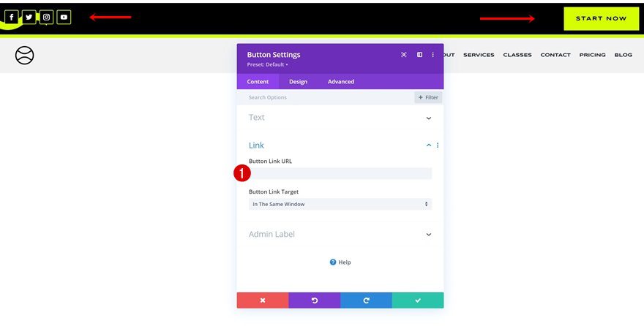Open the Instagram social icon
The height and width of the screenshot is (326, 644).
point(46,17)
